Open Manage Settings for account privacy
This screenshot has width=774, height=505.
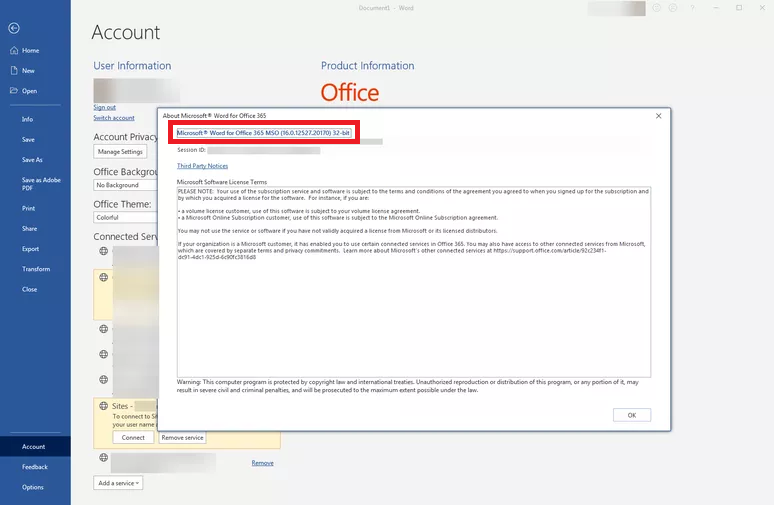click(x=120, y=152)
